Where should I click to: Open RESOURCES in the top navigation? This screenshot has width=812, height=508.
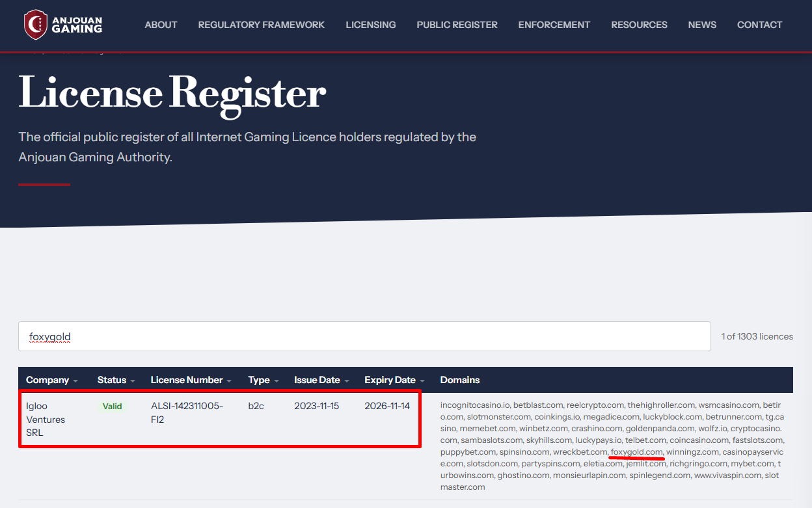(x=640, y=25)
